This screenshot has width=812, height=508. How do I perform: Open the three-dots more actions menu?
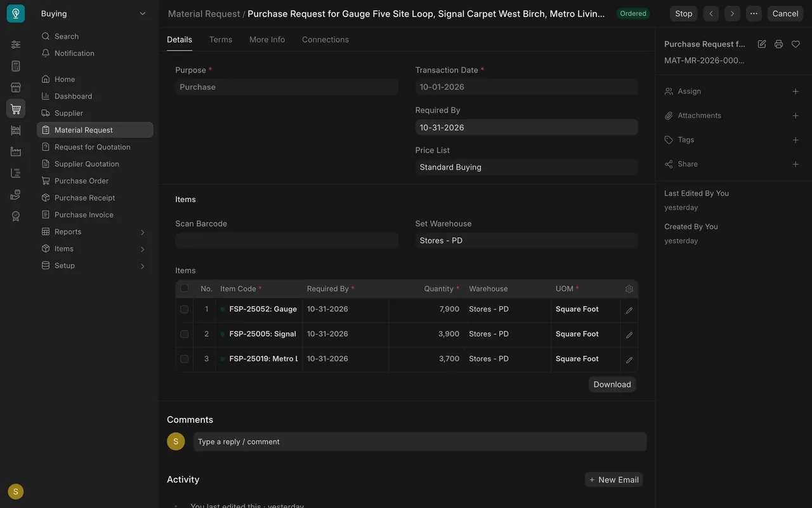click(754, 13)
